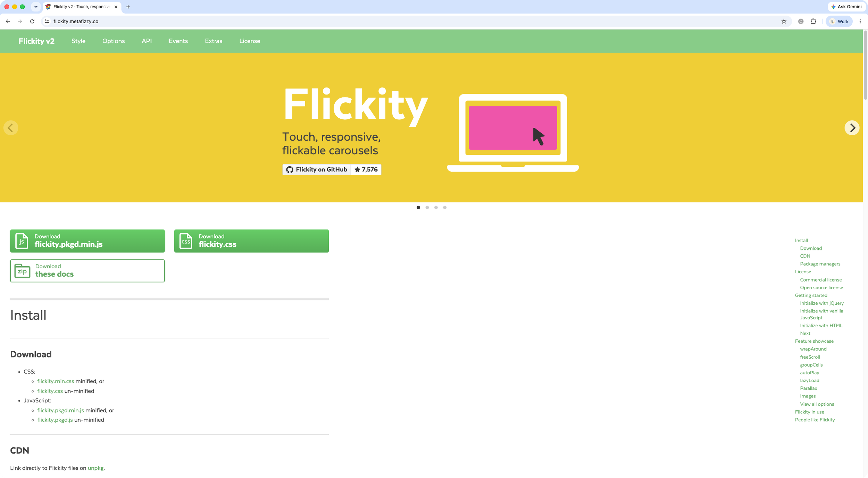This screenshot has width=868, height=478.
Task: Jump to Parallax sidebar link
Action: click(808, 388)
